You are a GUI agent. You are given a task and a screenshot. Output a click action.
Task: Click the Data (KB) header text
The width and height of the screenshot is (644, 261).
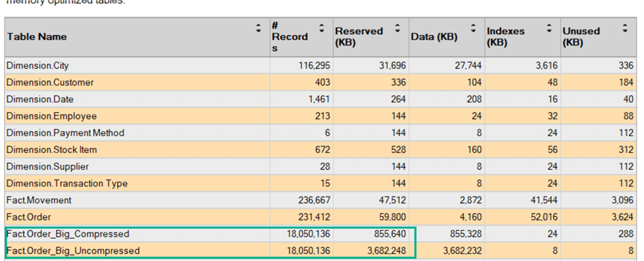pos(434,36)
